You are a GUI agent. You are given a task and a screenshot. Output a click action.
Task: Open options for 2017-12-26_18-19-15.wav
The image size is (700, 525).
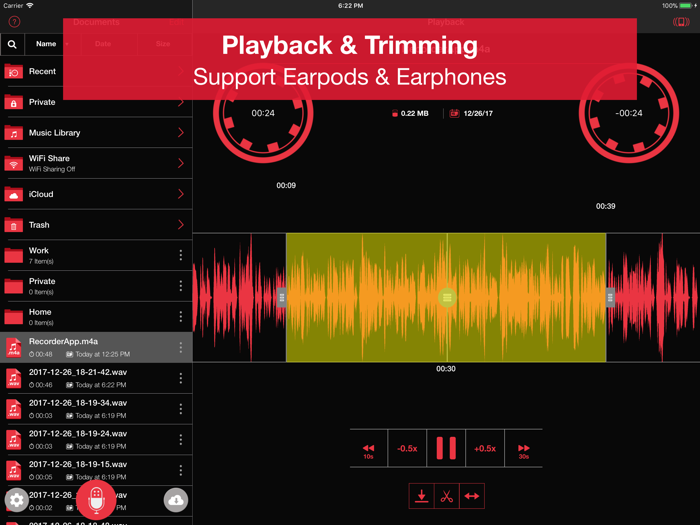(x=181, y=470)
